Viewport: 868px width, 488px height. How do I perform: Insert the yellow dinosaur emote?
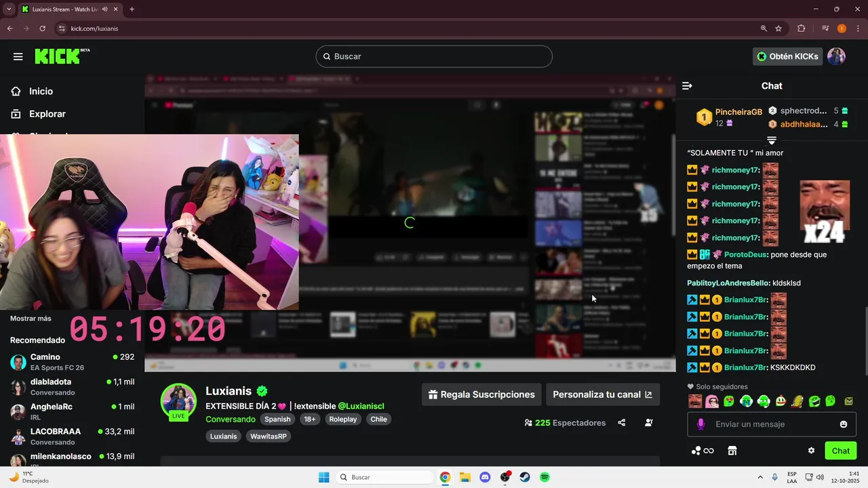point(797,401)
